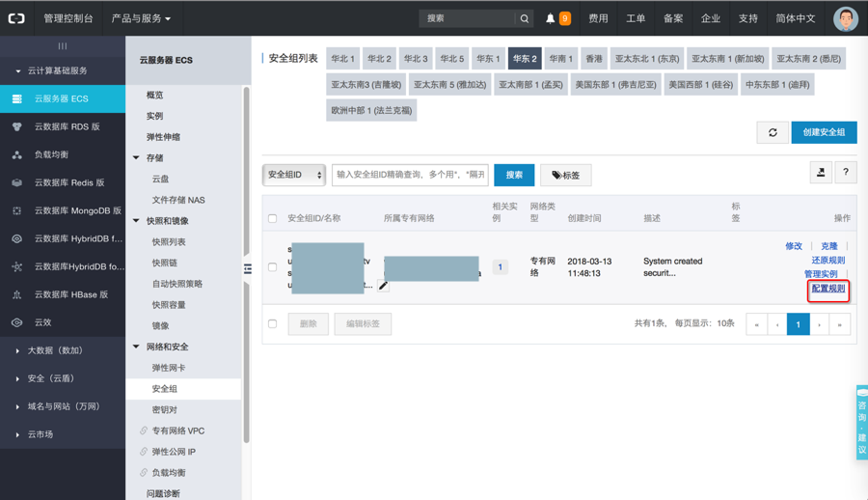Open the 咨询·建议 feedback widget
Viewport: 868px width, 500px height.
pos(862,423)
